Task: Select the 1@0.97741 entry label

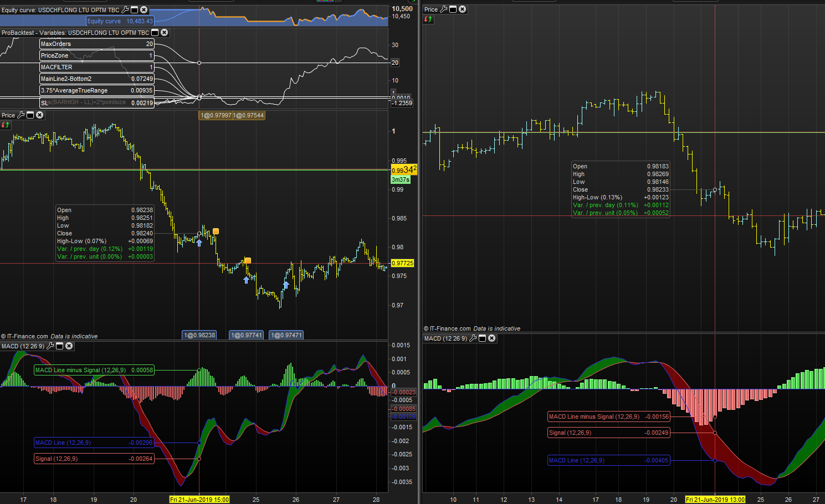Action: tap(247, 335)
